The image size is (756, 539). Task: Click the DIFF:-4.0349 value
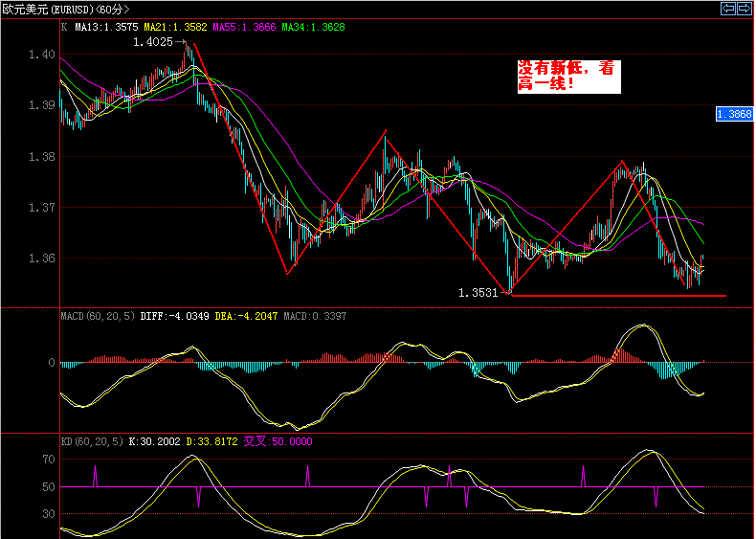[x=174, y=316]
